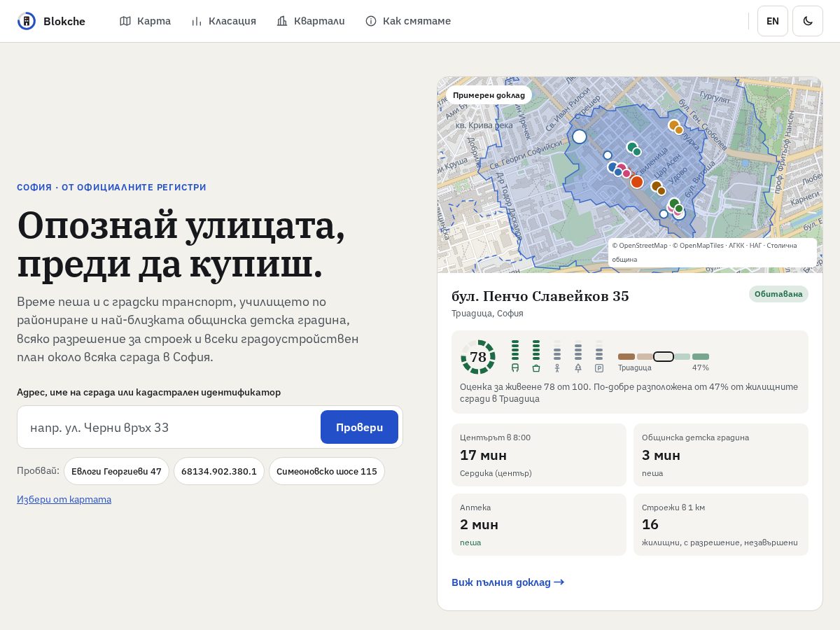The height and width of the screenshot is (630, 840).
Task: Click the info circle icon beside Как смятаме
Action: (371, 21)
